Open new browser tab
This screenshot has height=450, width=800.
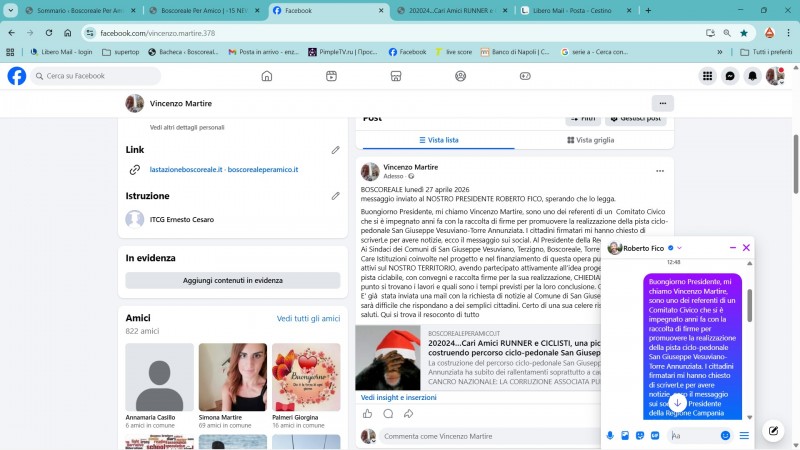pyautogui.click(x=648, y=10)
